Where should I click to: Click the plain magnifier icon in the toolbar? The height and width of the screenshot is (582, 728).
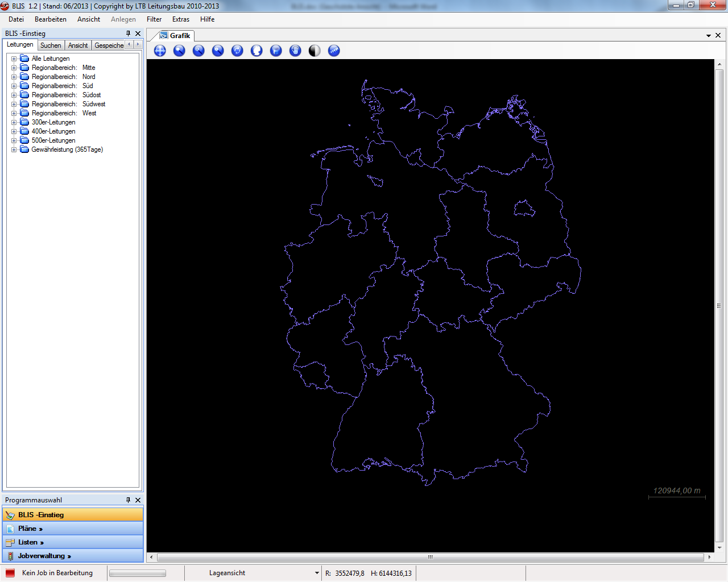pos(179,51)
